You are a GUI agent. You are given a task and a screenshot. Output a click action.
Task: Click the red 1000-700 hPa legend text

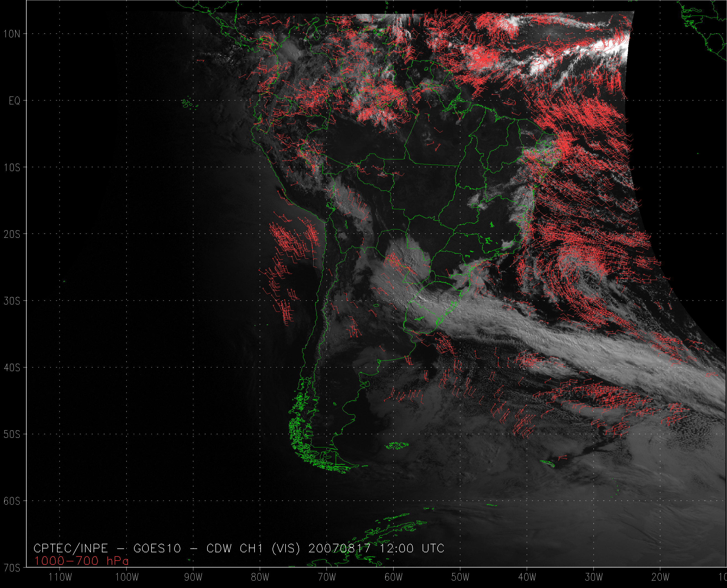pos(81,561)
